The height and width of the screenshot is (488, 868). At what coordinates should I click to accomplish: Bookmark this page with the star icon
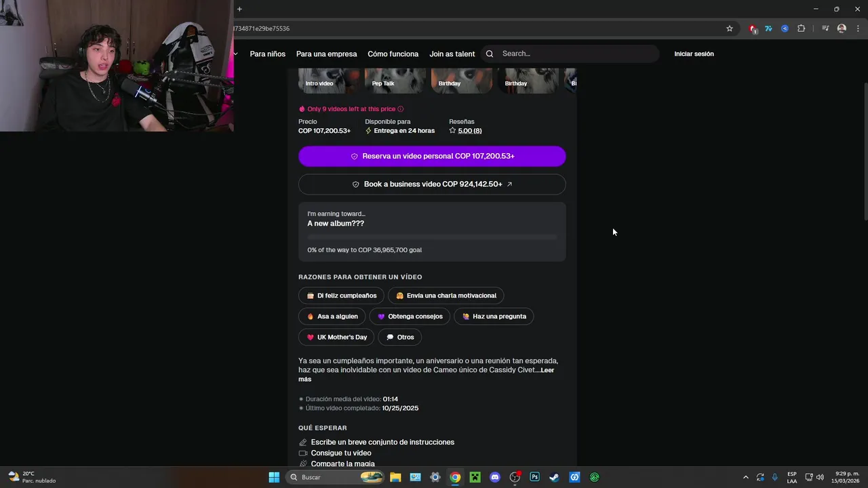tap(730, 28)
